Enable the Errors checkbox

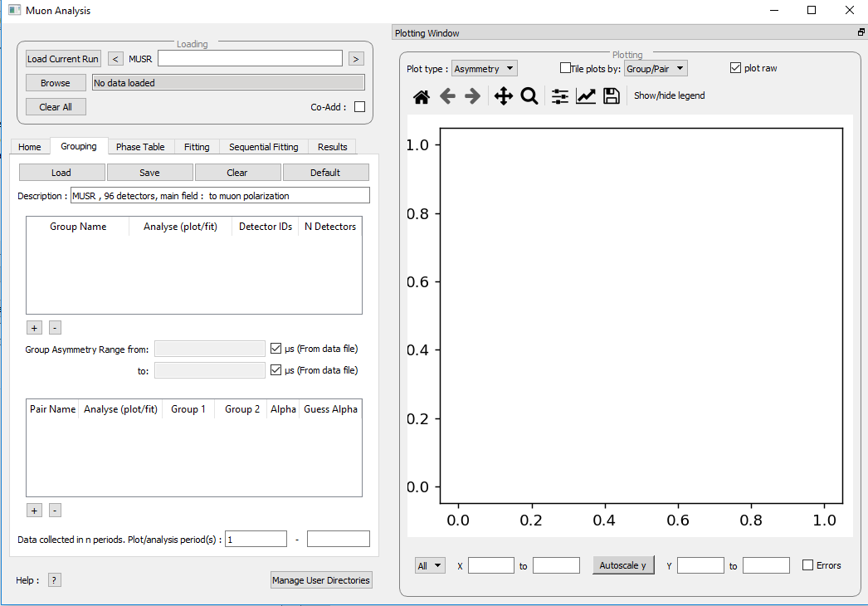point(807,564)
